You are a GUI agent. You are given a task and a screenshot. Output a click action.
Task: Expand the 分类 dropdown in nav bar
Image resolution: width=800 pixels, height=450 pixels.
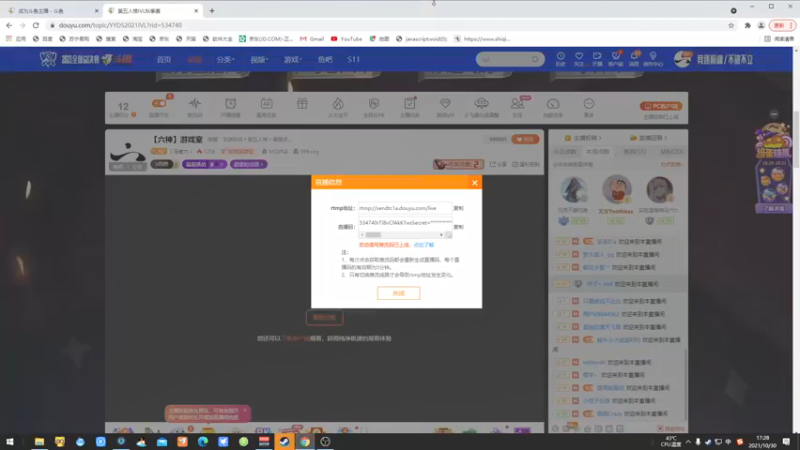click(225, 60)
